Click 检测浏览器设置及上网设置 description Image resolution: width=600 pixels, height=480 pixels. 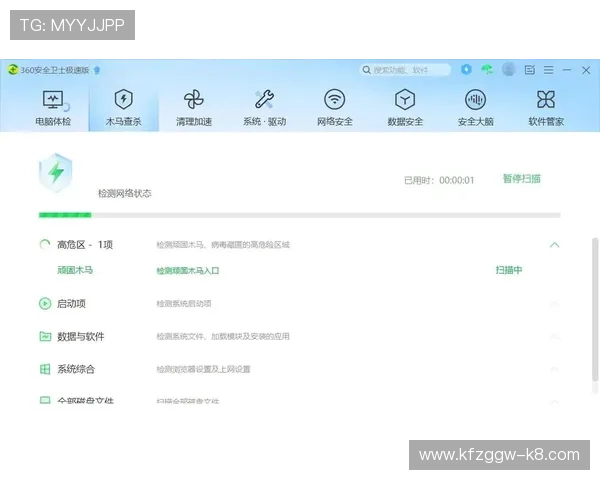pyautogui.click(x=203, y=369)
